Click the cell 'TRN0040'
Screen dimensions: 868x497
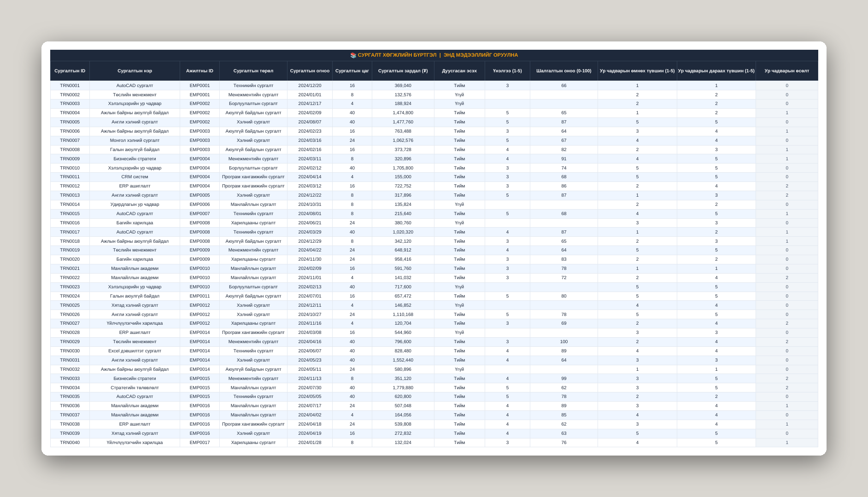tap(70, 443)
